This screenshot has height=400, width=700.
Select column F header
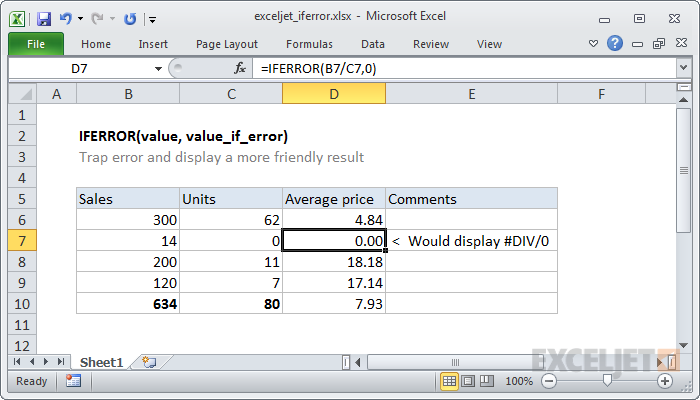[601, 94]
